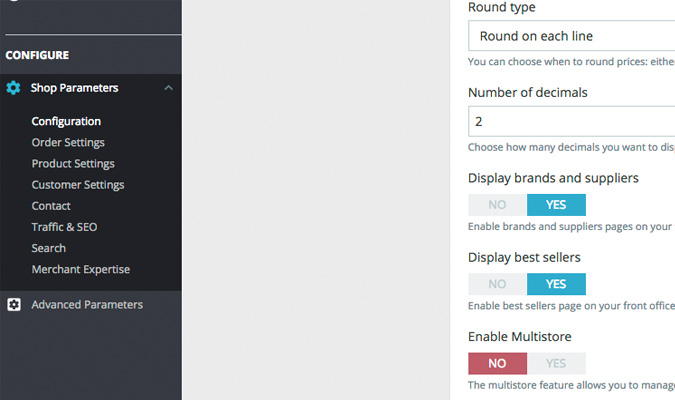The height and width of the screenshot is (400, 675).
Task: Set Enable Multistore to NO
Action: tap(497, 363)
